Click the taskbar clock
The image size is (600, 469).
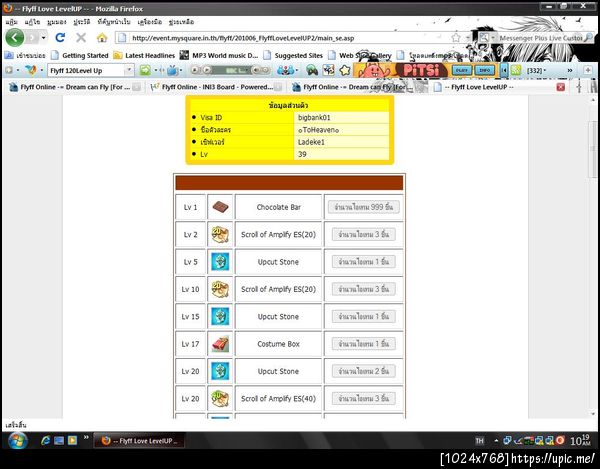click(580, 440)
